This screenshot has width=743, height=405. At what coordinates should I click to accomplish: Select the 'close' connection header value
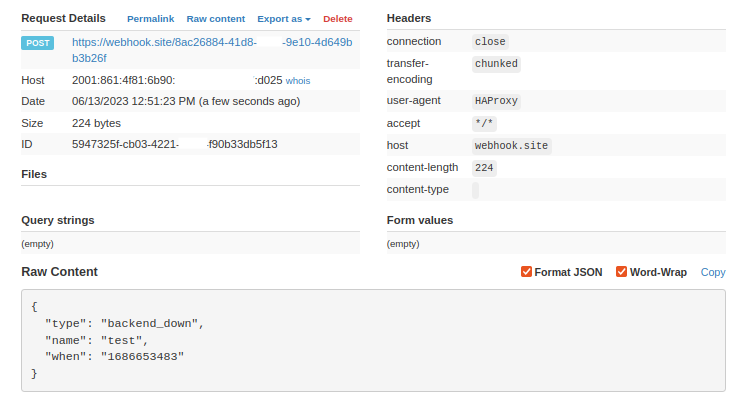[x=490, y=42]
